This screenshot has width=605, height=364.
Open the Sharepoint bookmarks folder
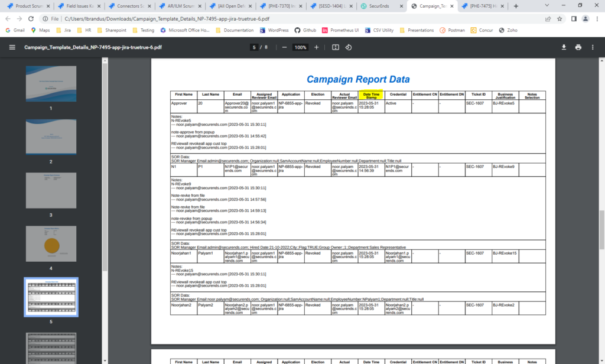(x=112, y=30)
